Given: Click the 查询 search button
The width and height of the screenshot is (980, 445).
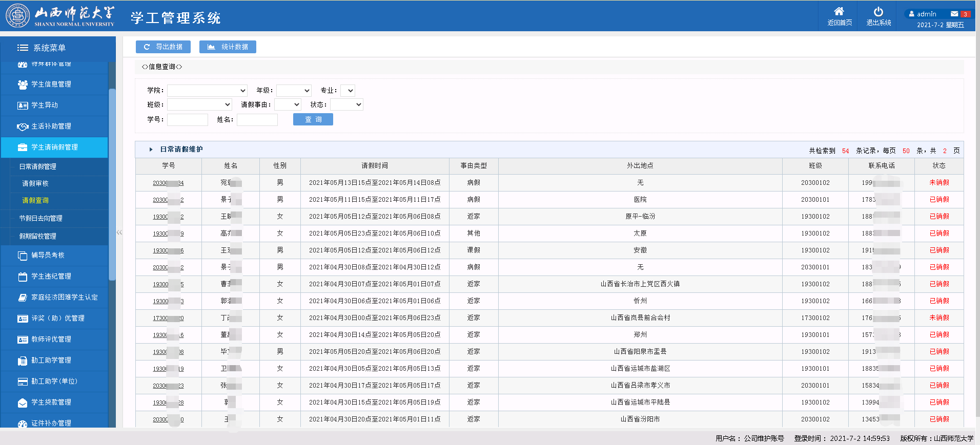Looking at the screenshot, I should pos(313,119).
